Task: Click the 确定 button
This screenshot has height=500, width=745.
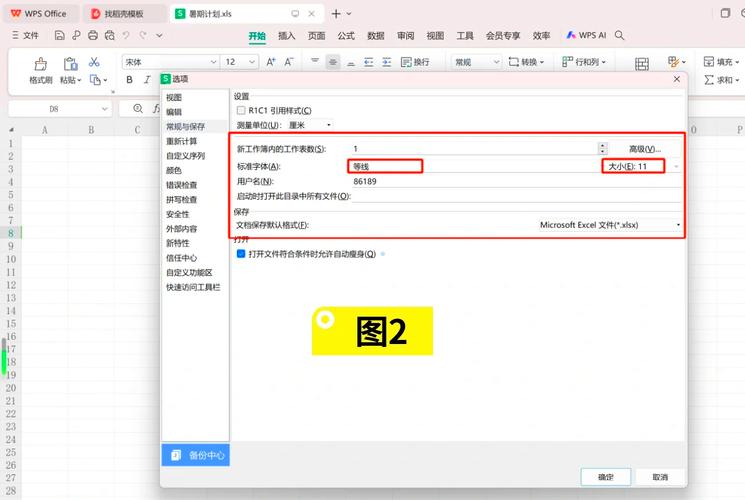Action: click(x=606, y=477)
